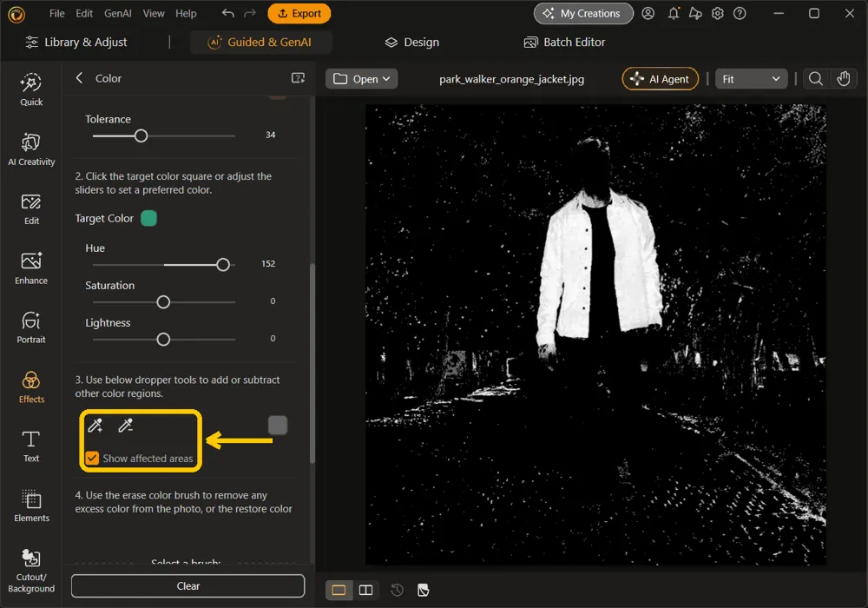Uncheck Show affected areas
Viewport: 868px width, 608px height.
click(92, 458)
